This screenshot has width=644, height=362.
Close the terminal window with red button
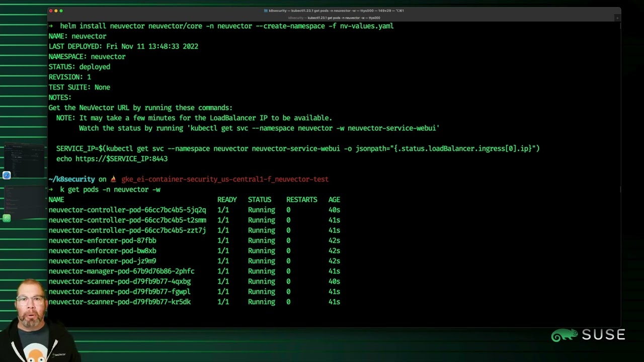click(52, 11)
